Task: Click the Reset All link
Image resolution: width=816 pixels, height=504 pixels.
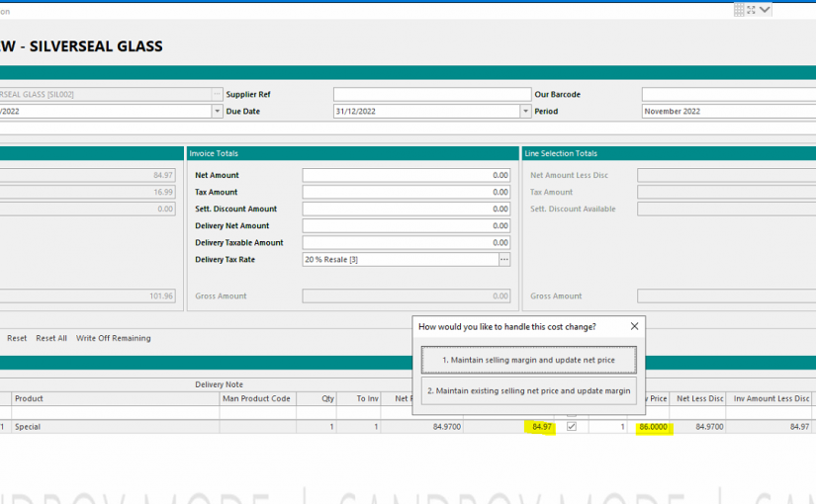Action: point(51,338)
